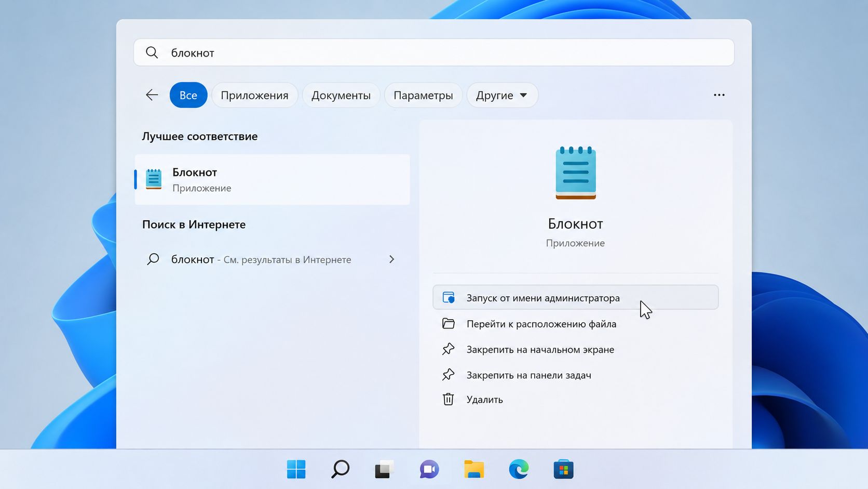Switch to the Приложения filter tab

254,95
